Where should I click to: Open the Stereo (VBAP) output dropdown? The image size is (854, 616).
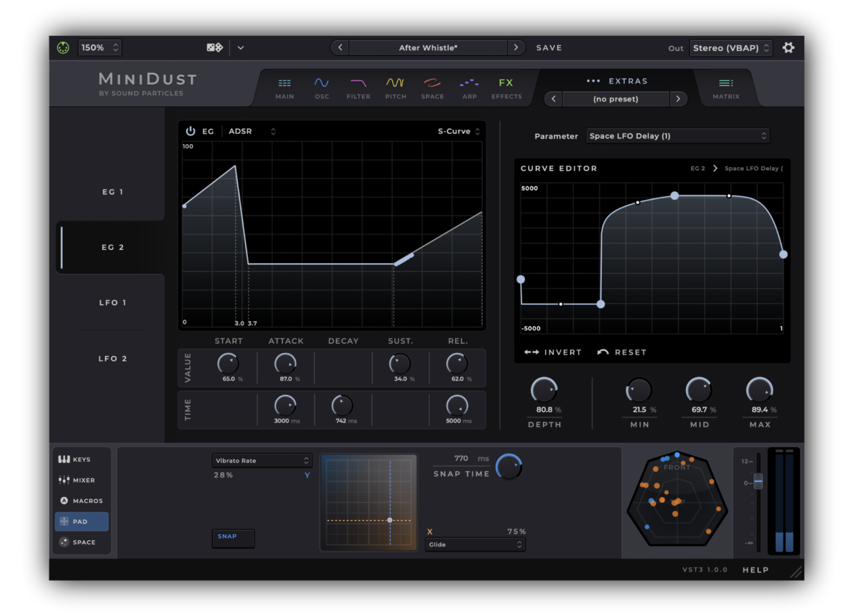tap(730, 48)
